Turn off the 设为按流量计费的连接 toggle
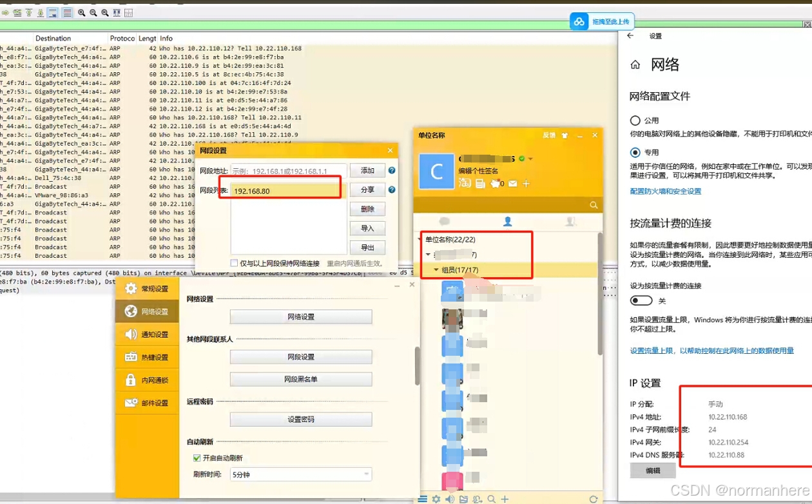812x504 pixels. pos(641,300)
